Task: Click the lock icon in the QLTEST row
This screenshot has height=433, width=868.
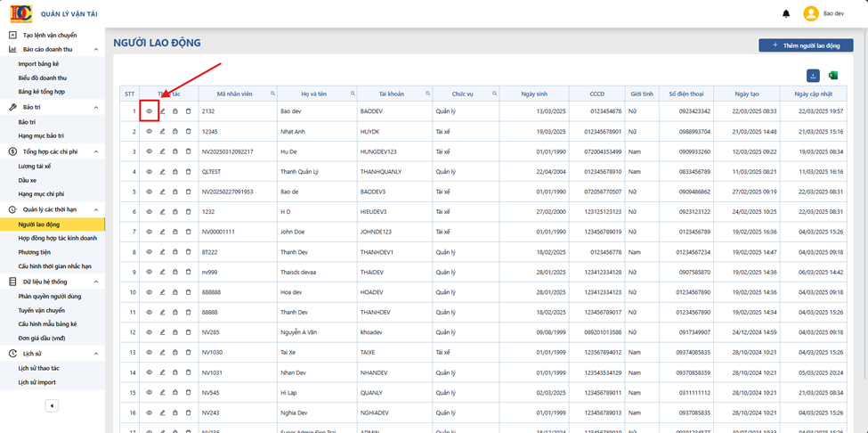Action: click(x=175, y=172)
